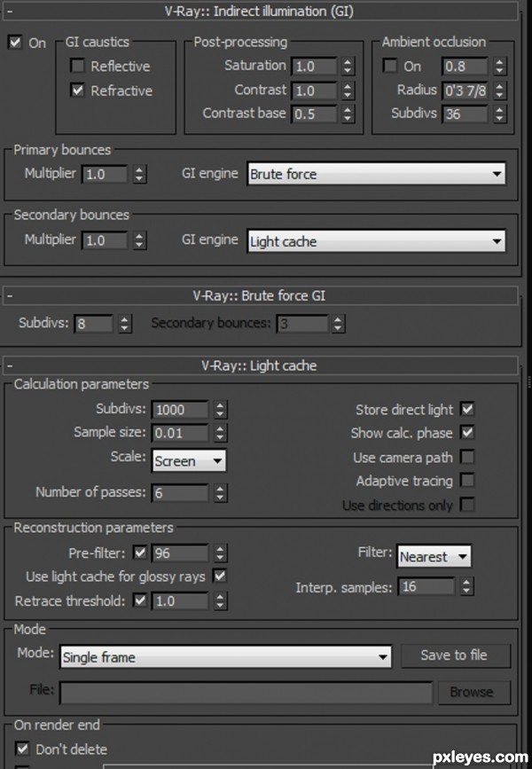The width and height of the screenshot is (532, 769).
Task: Click the File path field
Action: (246, 693)
